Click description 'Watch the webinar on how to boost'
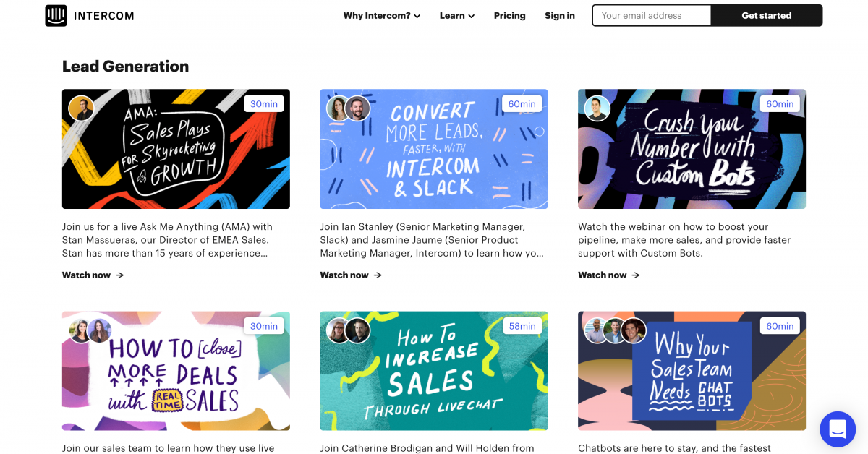The width and height of the screenshot is (868, 454). pyautogui.click(x=684, y=240)
